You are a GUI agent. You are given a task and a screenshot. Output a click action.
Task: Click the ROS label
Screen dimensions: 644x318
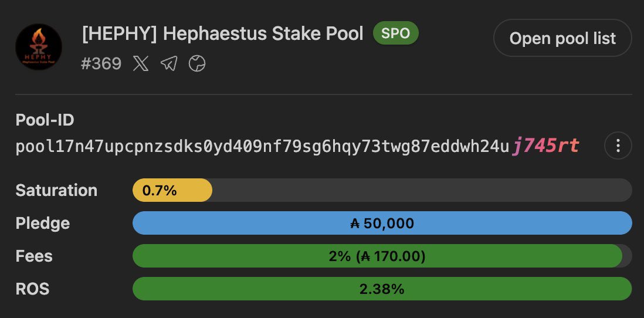(32, 289)
